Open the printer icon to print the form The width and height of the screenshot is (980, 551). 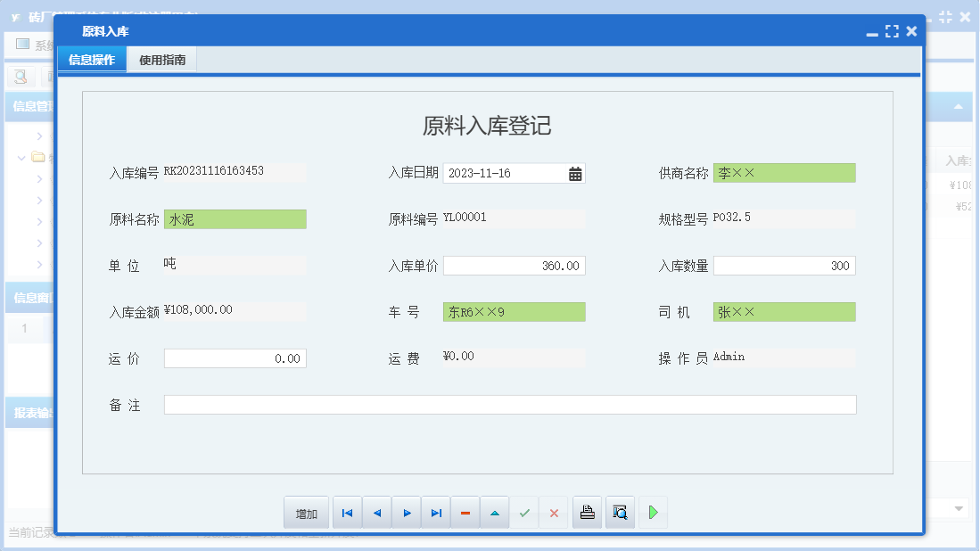click(x=587, y=513)
